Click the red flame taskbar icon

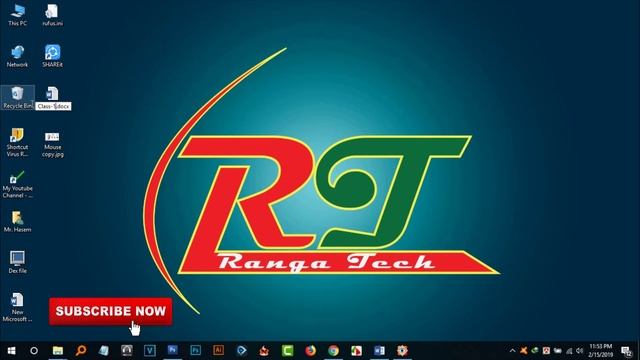point(264,351)
